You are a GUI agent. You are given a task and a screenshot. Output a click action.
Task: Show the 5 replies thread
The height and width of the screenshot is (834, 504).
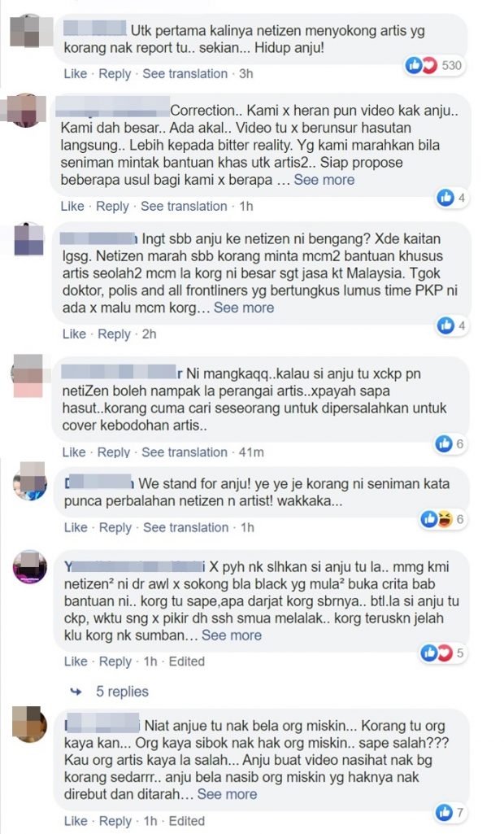(x=122, y=692)
